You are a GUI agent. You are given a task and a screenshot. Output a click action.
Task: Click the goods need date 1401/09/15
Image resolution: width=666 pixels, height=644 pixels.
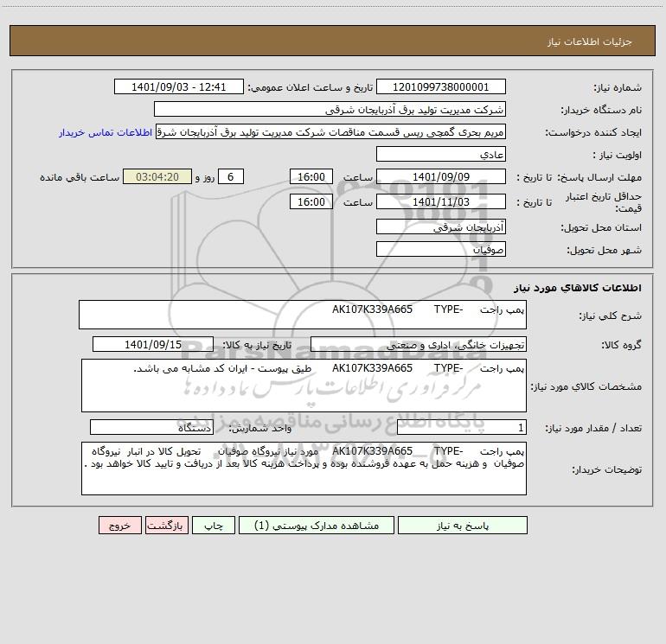click(153, 344)
